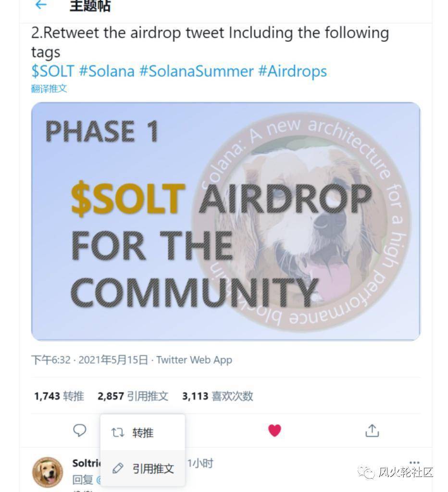
Task: Select 转推 in the retweet popup
Action: click(x=142, y=432)
